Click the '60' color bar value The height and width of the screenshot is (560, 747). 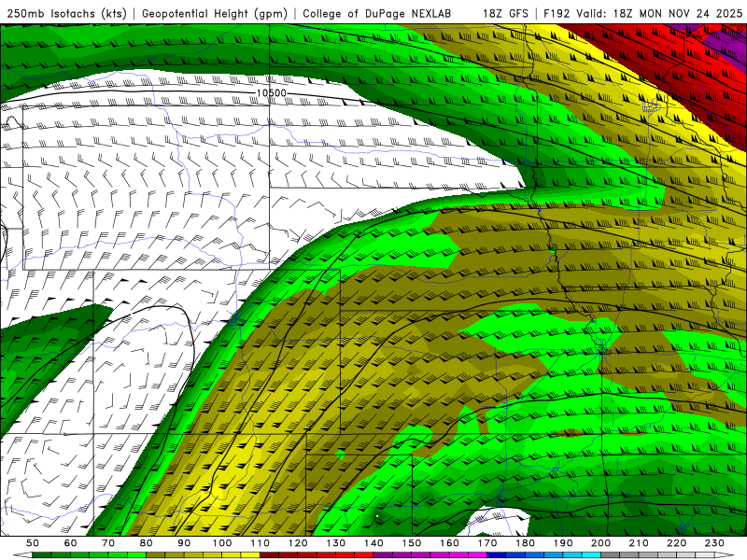pyautogui.click(x=70, y=543)
